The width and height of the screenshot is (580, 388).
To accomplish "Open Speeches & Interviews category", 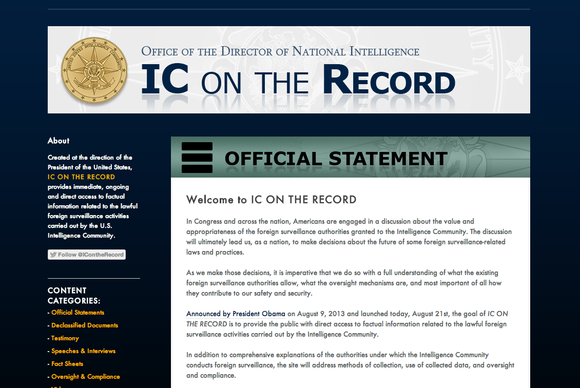I will tap(83, 351).
